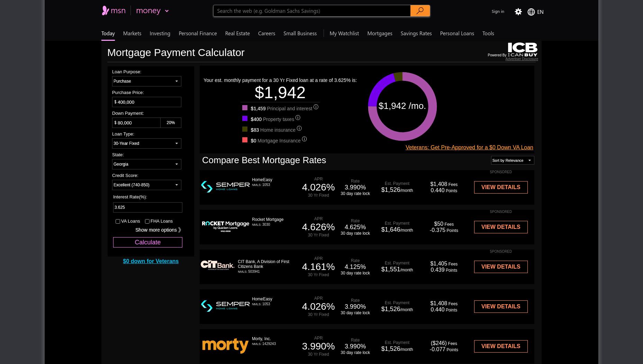Open the Tools menu item
This screenshot has height=364, width=643.
tap(488, 33)
